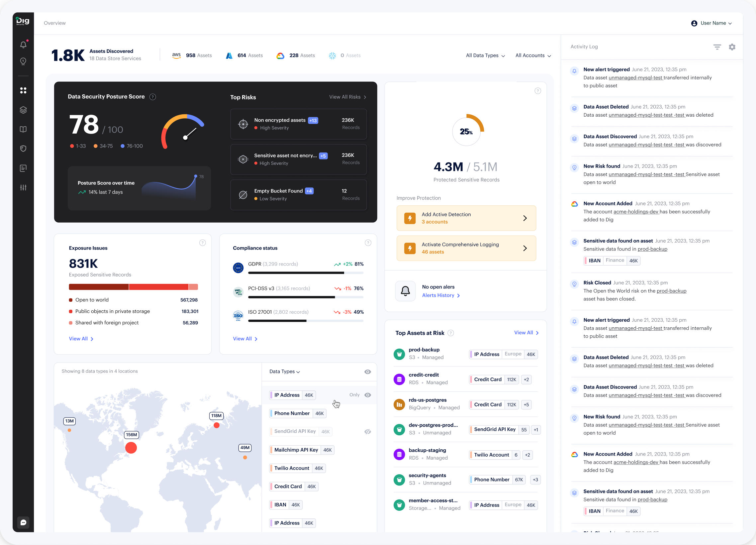Open notifications bell in sidebar
Image resolution: width=756 pixels, height=545 pixels.
23,45
